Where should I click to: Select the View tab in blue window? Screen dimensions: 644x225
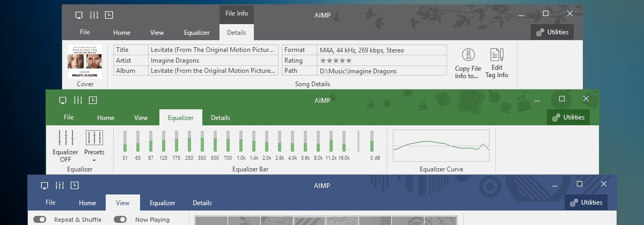coord(123,202)
